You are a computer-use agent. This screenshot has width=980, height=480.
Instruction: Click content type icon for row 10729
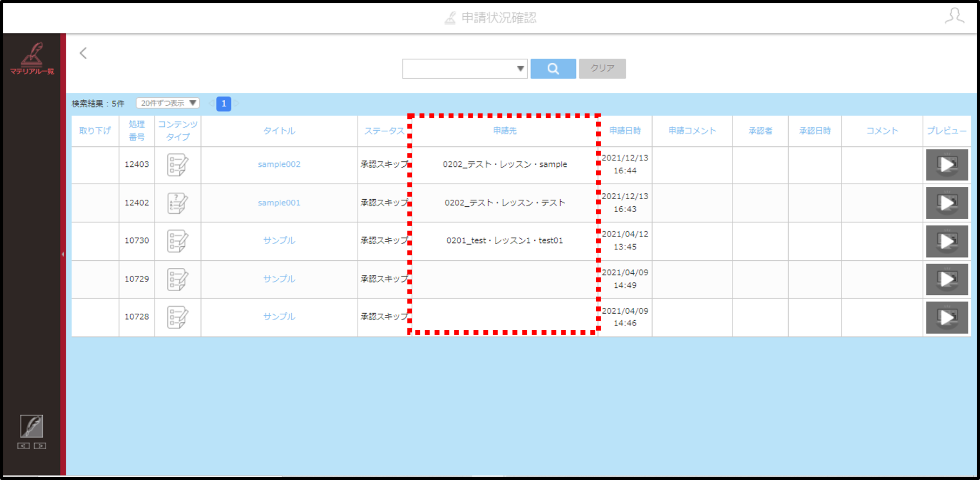pos(177,279)
